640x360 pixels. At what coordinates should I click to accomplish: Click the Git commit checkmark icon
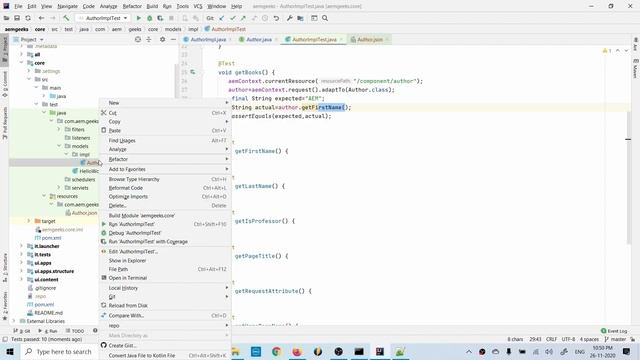233,18
